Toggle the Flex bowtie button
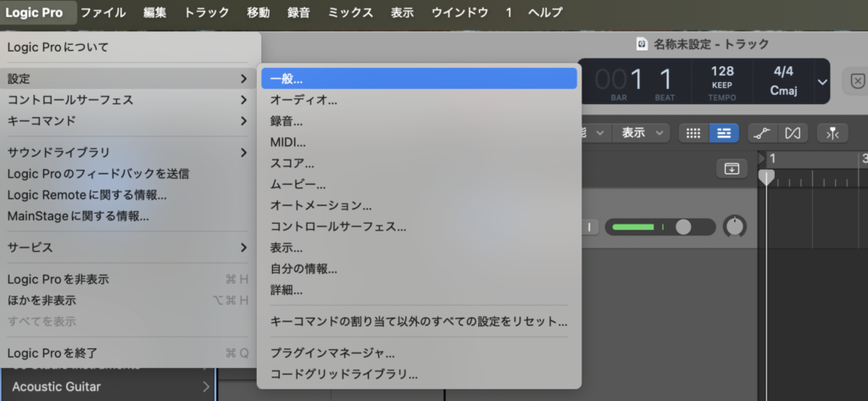Image resolution: width=868 pixels, height=401 pixels. (x=793, y=133)
